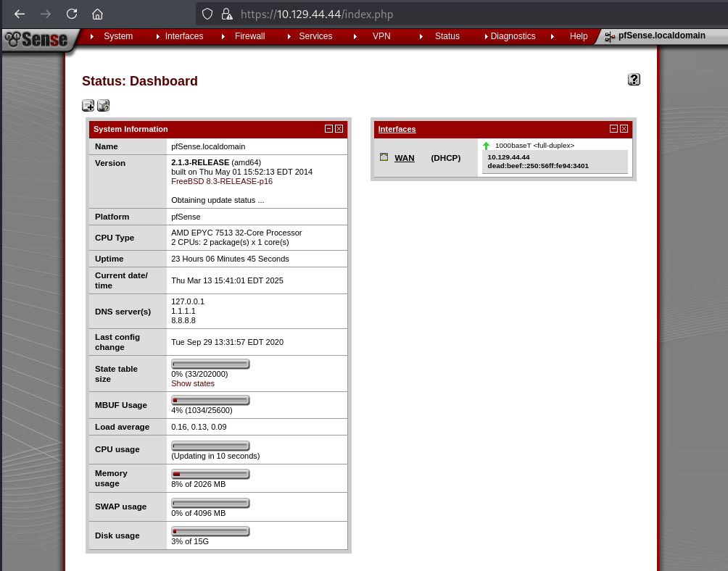Open the Interfaces menu
728x571 pixels.
[x=184, y=36]
